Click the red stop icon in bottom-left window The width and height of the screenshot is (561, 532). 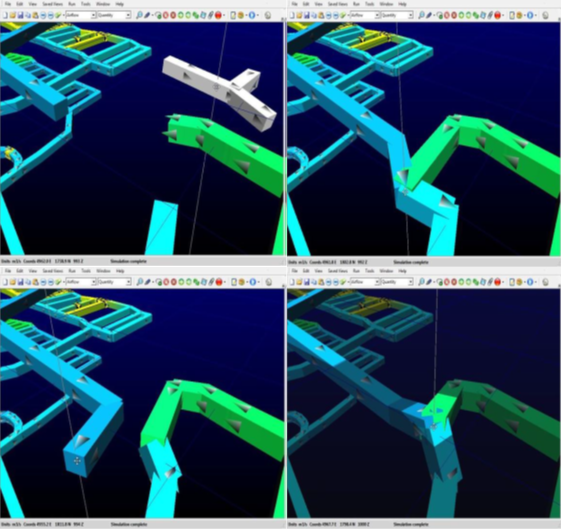[219, 282]
